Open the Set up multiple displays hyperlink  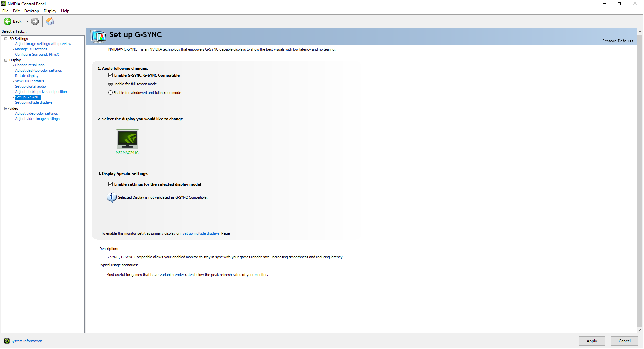[201, 234]
